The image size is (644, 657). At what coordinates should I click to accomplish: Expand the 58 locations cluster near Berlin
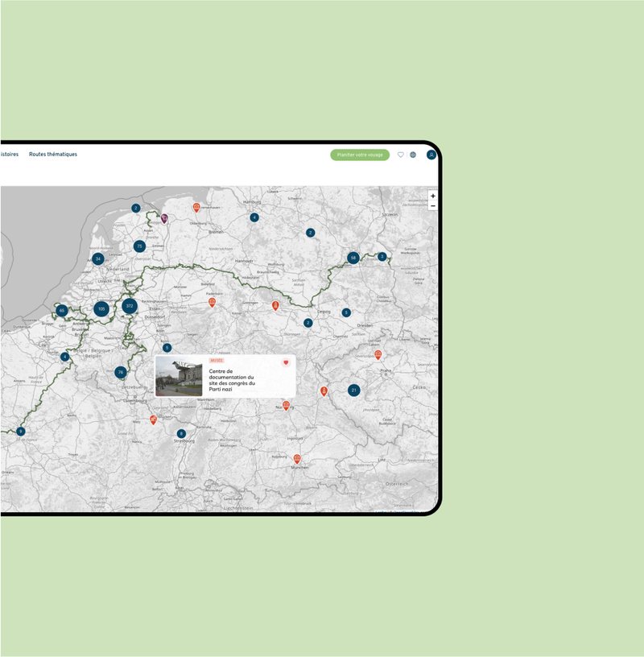pos(353,258)
